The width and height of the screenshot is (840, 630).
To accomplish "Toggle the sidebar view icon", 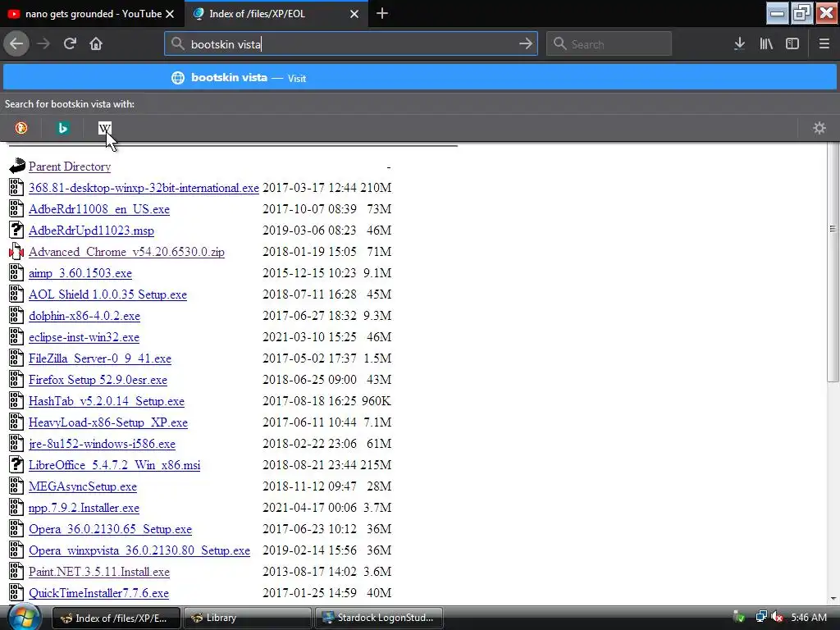I will (792, 43).
